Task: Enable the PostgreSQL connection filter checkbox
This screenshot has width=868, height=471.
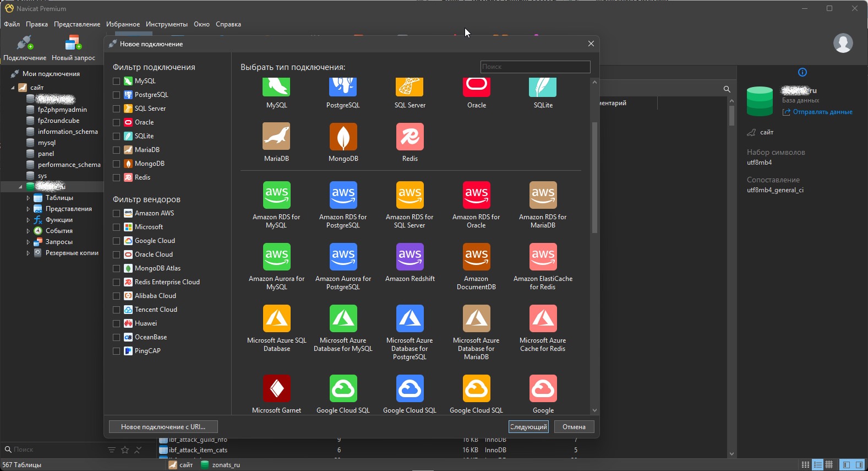Action: coord(116,95)
